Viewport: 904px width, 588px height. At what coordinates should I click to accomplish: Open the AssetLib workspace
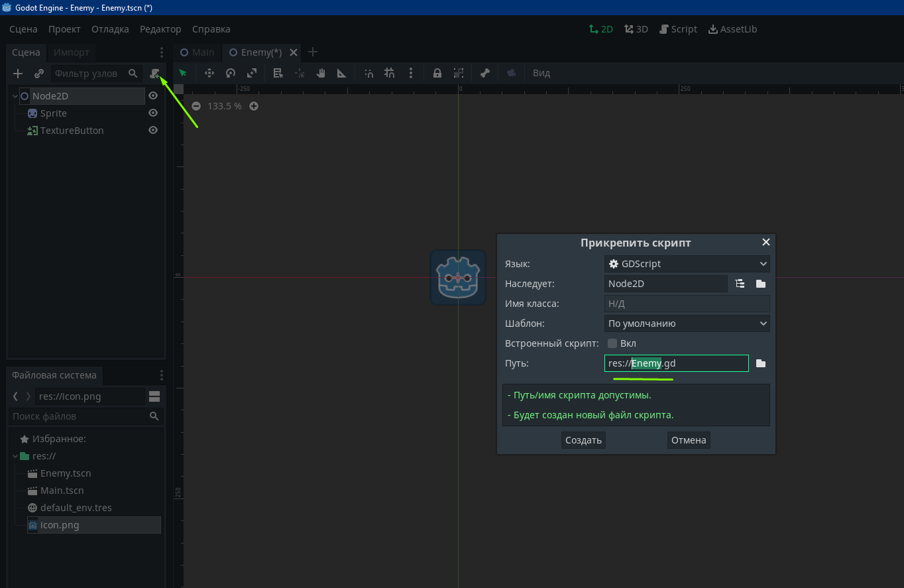[x=732, y=29]
